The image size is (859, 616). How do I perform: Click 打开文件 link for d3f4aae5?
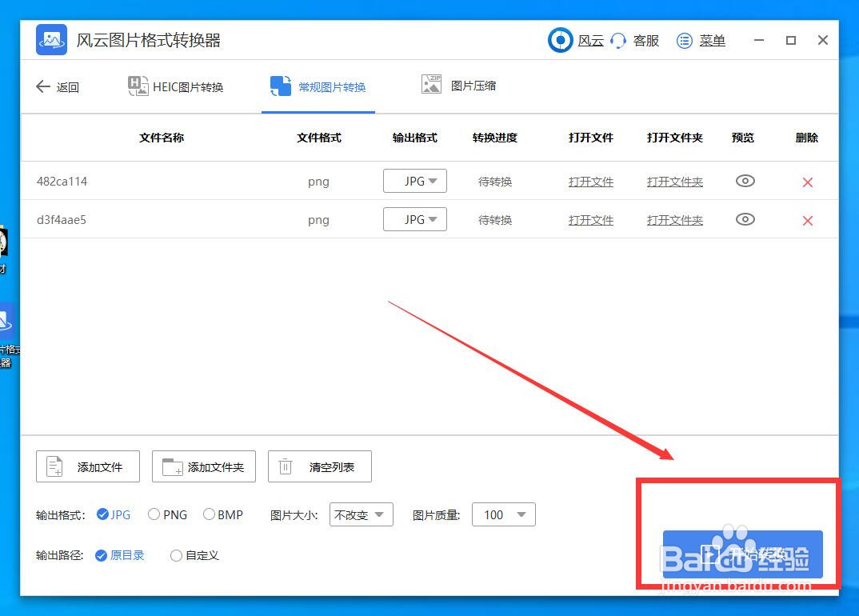point(590,219)
